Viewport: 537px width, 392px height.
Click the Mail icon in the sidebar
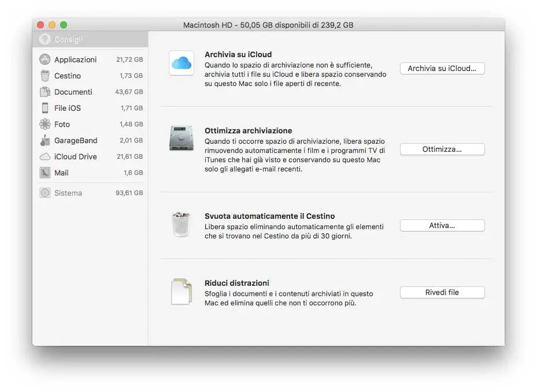[45, 173]
